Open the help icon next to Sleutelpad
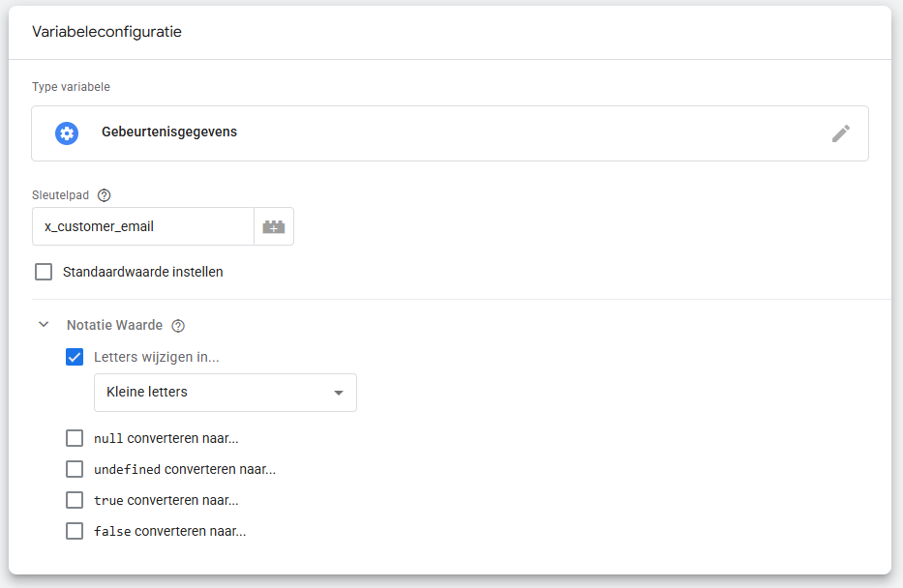 click(105, 195)
